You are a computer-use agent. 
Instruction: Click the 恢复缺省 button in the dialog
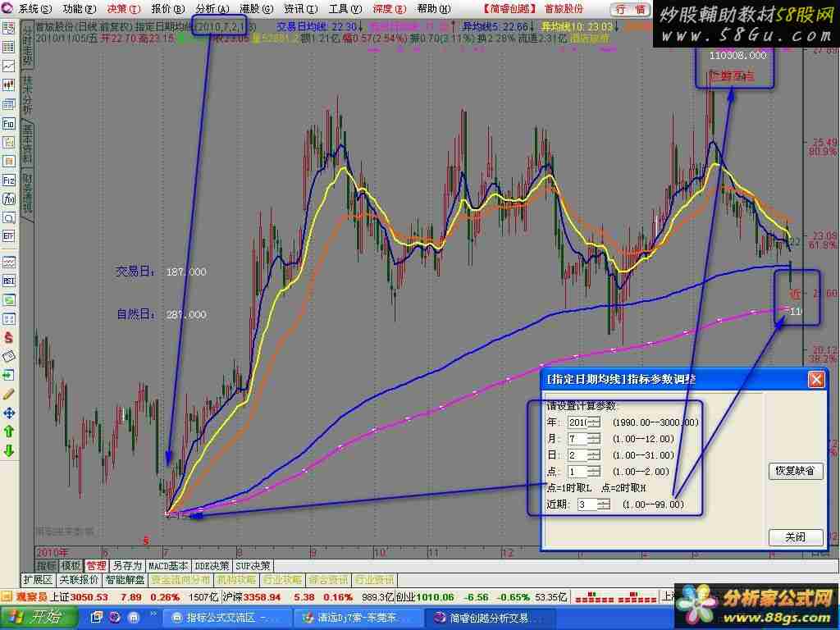coord(796,471)
